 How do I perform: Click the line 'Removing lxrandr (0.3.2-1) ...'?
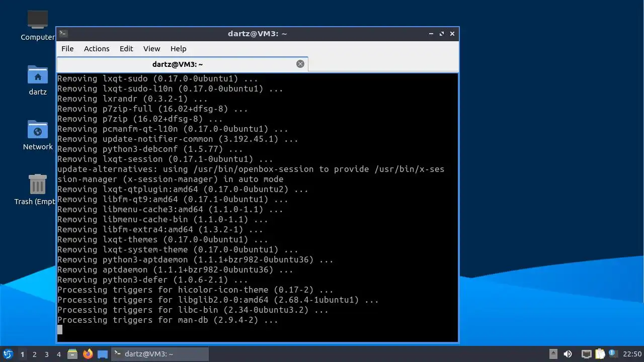[132, 99]
